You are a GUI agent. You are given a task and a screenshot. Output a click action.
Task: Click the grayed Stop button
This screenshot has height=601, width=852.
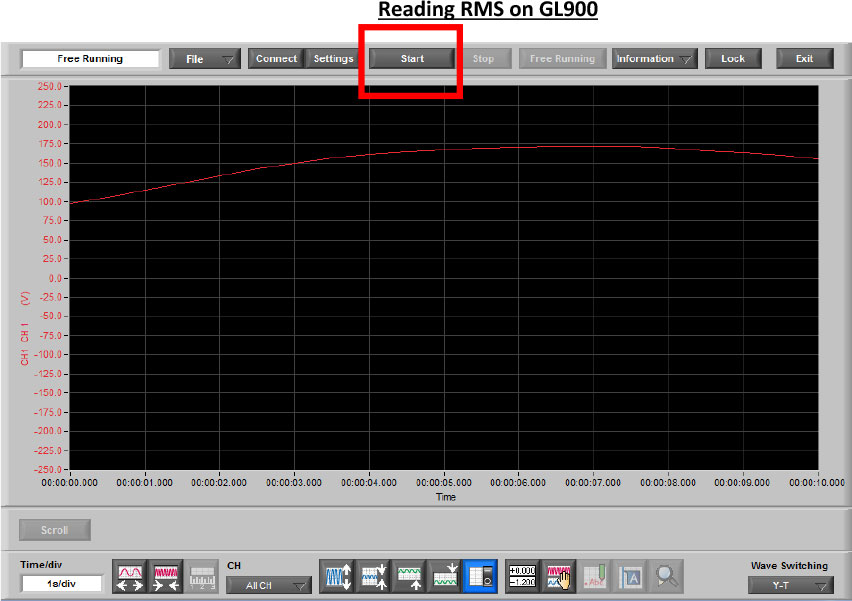(x=483, y=59)
